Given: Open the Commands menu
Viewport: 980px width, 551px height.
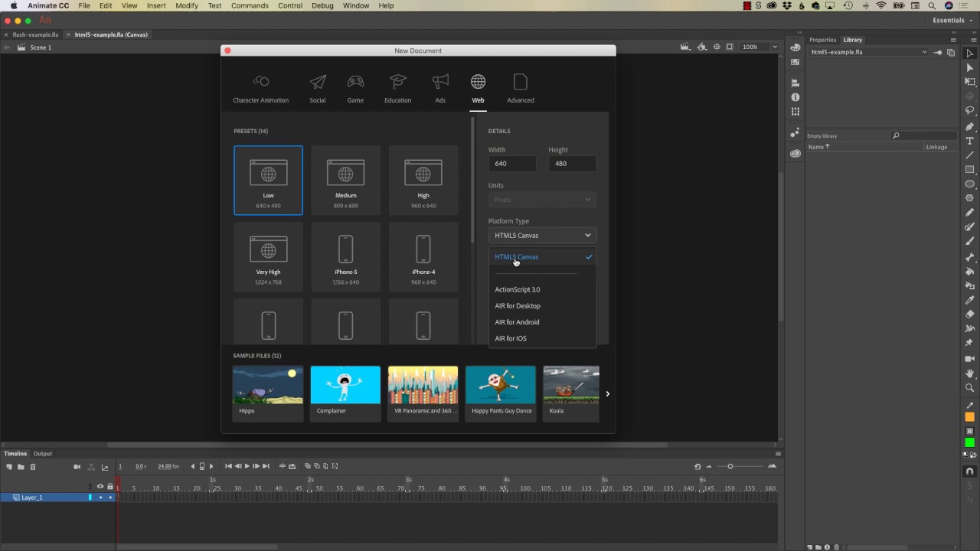Looking at the screenshot, I should (250, 5).
